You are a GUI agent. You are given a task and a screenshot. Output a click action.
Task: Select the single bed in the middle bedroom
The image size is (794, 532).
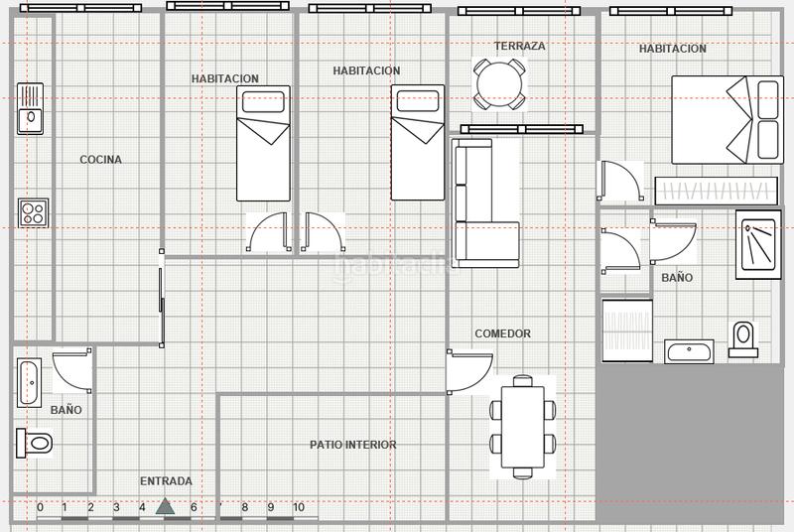click(417, 143)
